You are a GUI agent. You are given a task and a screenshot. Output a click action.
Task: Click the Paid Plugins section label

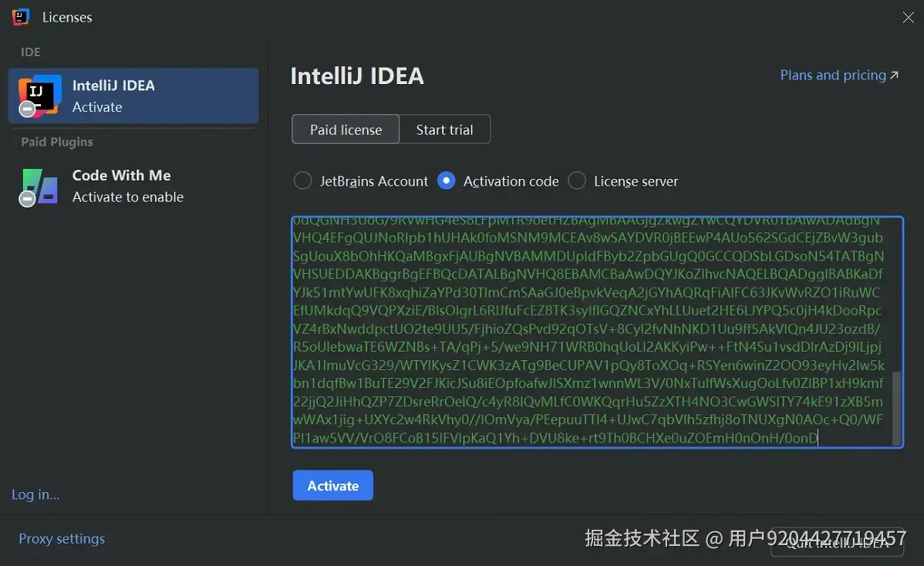point(56,142)
